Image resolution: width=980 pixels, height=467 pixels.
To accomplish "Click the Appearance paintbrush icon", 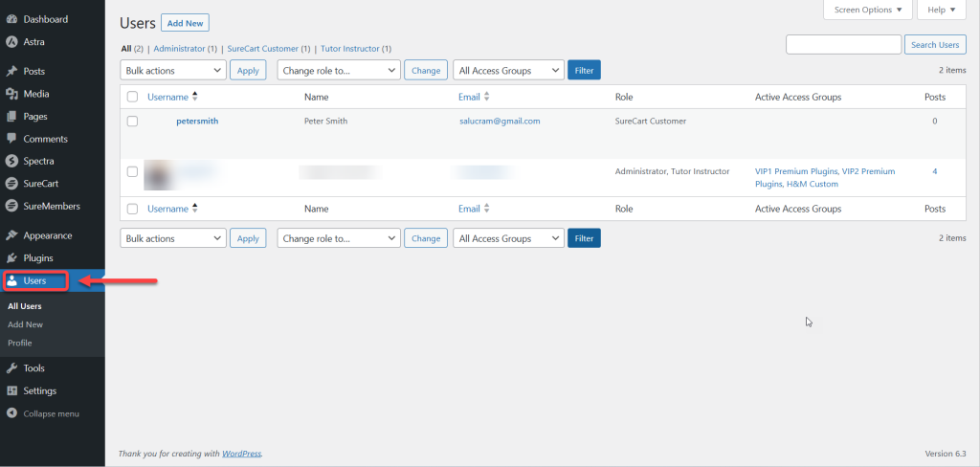I will [11, 235].
